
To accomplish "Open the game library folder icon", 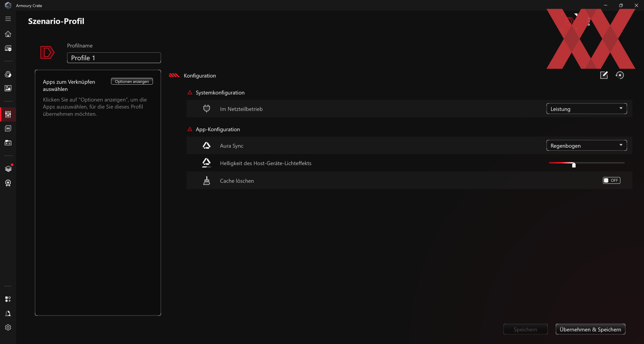I will [8, 143].
